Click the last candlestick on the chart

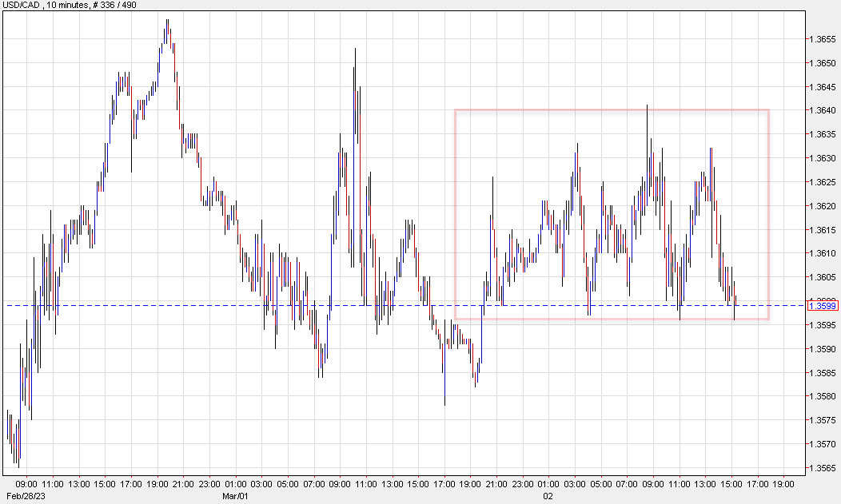point(735,308)
